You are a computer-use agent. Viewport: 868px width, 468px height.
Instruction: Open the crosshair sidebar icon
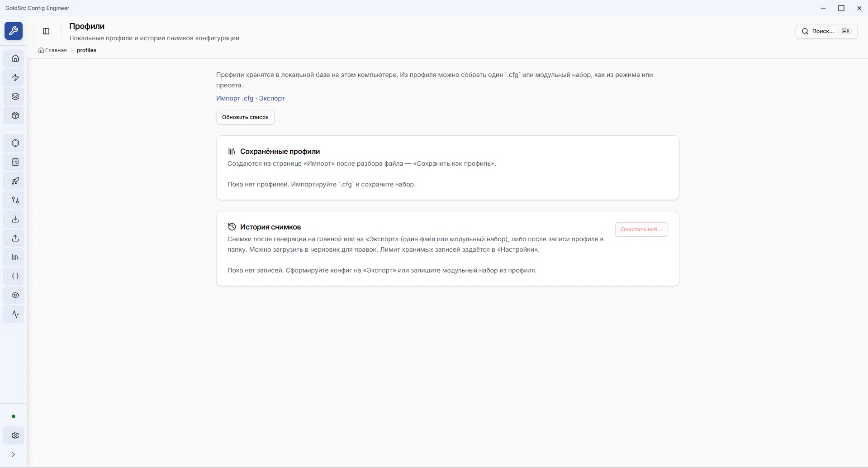click(x=15, y=143)
